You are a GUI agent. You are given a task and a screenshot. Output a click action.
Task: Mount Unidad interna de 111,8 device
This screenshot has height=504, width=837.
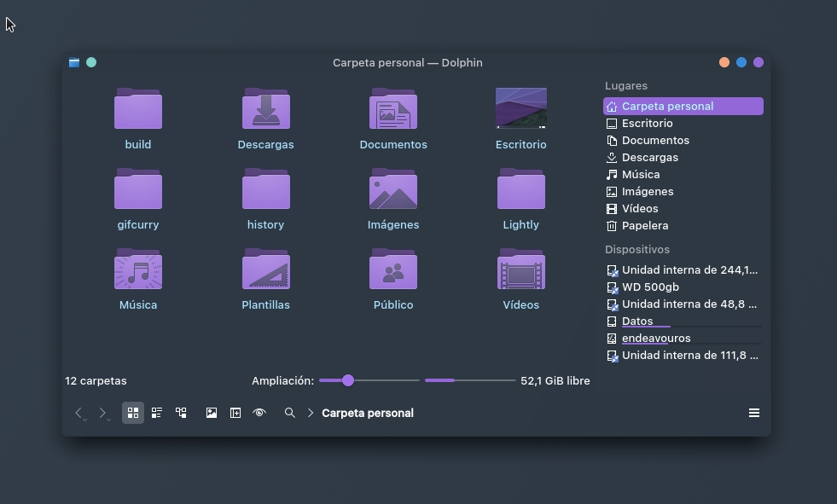pos(683,356)
